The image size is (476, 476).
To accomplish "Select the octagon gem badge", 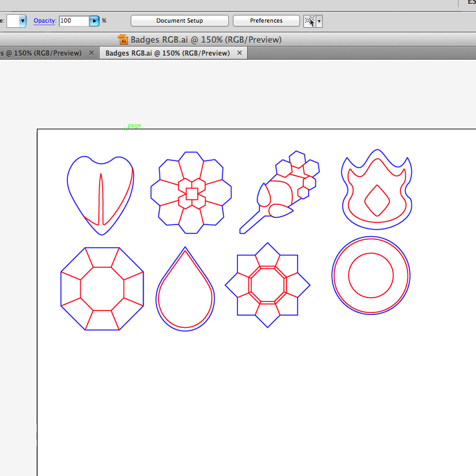I will (102, 288).
